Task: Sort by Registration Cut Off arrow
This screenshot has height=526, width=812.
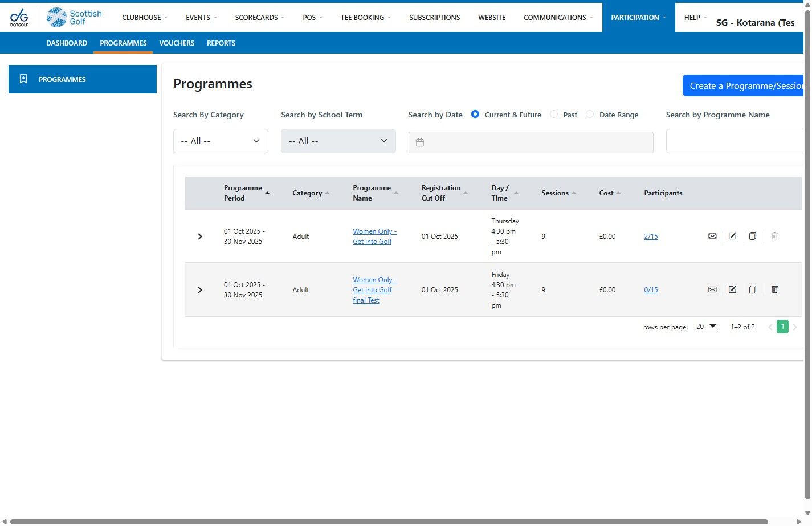Action: 466,193
